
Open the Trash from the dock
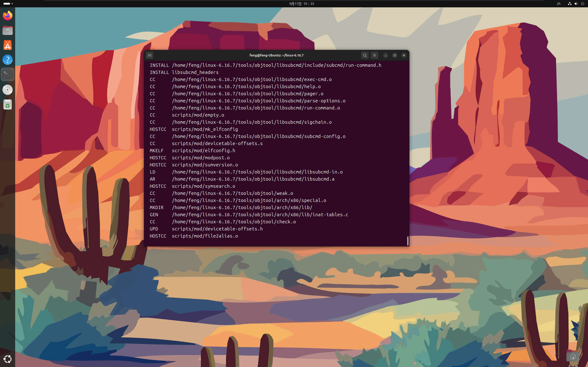[8, 105]
